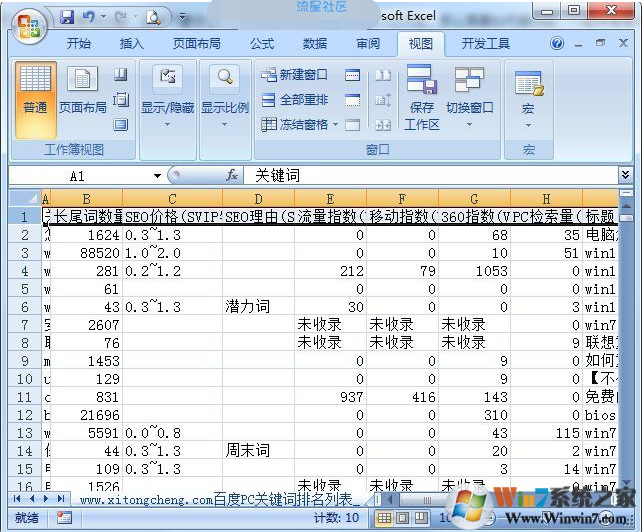Click the Office button orb
This screenshot has height=532, width=643.
29,25
